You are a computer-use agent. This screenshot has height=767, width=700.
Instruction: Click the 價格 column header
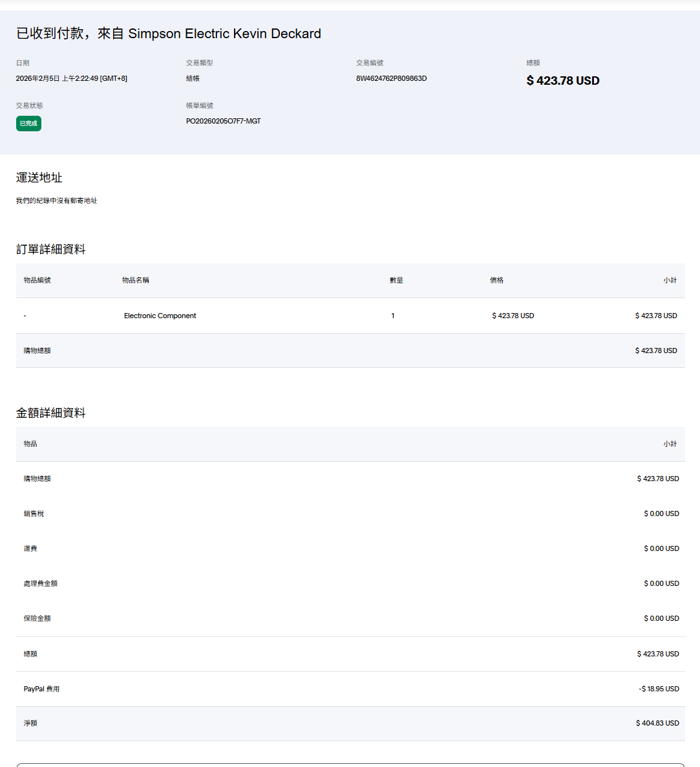[x=496, y=280]
